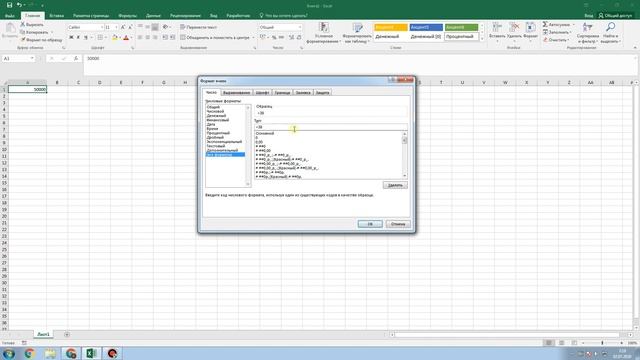Image resolution: width=640 pixels, height=360 pixels.
Task: Click the Undo arrow in quick access toolbar
Action: pos(19,5)
